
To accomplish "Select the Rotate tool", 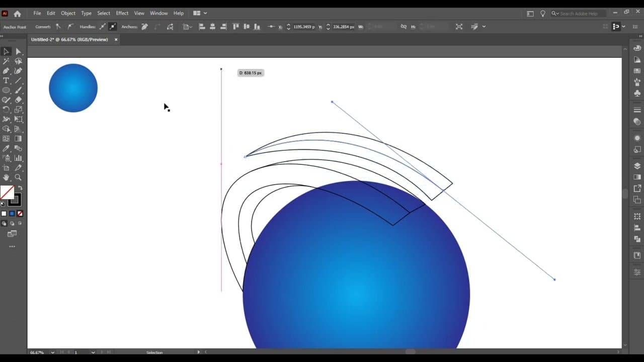I will point(6,110).
